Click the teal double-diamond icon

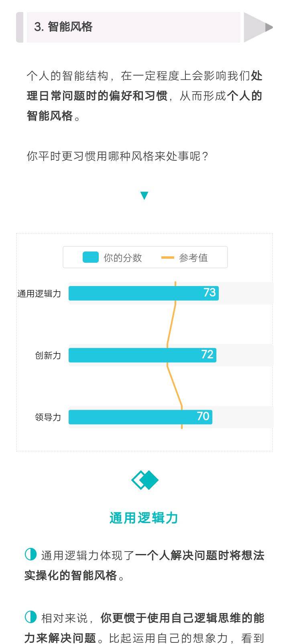(144, 480)
